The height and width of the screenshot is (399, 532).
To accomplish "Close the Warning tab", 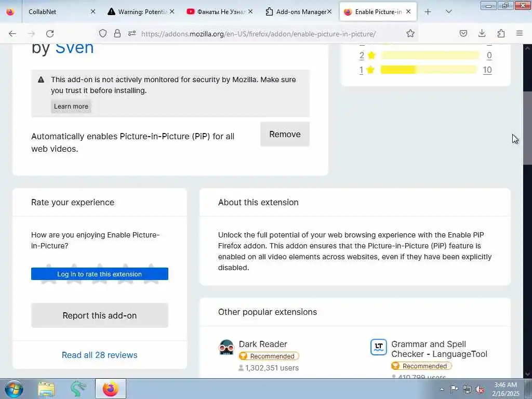I will (172, 11).
